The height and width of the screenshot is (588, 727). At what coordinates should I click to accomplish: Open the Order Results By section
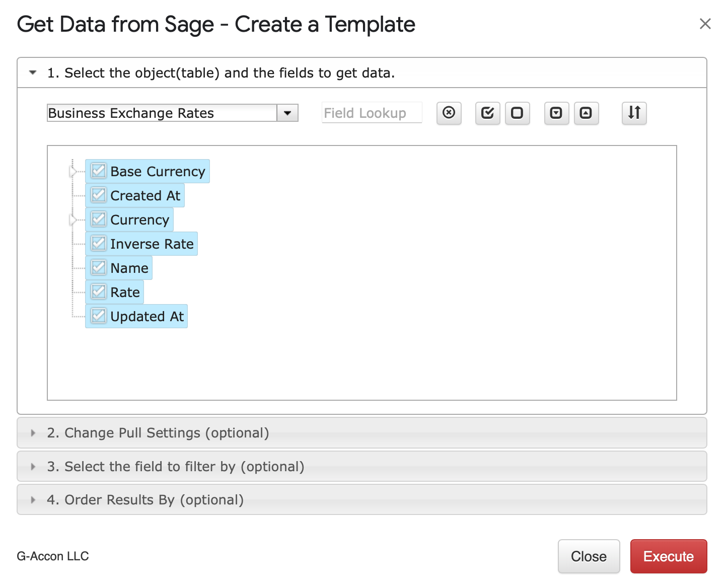(x=145, y=500)
